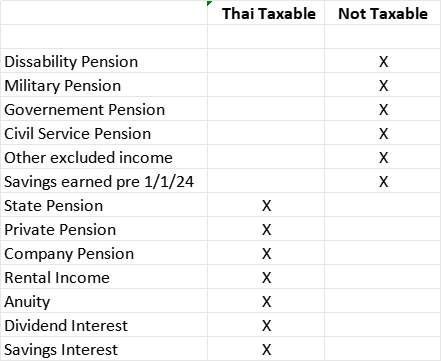Select Savings earned pre 1/1/24 cell

tap(104, 181)
